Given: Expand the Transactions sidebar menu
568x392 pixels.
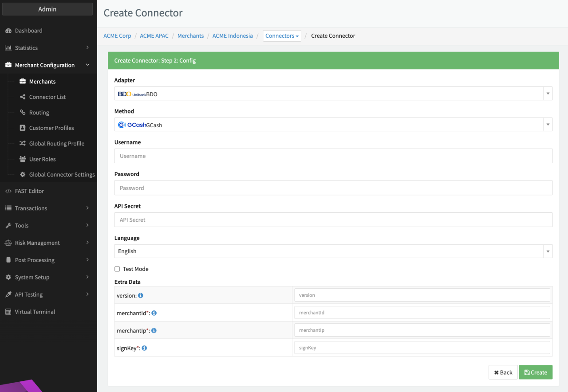Looking at the screenshot, I should click(x=47, y=208).
